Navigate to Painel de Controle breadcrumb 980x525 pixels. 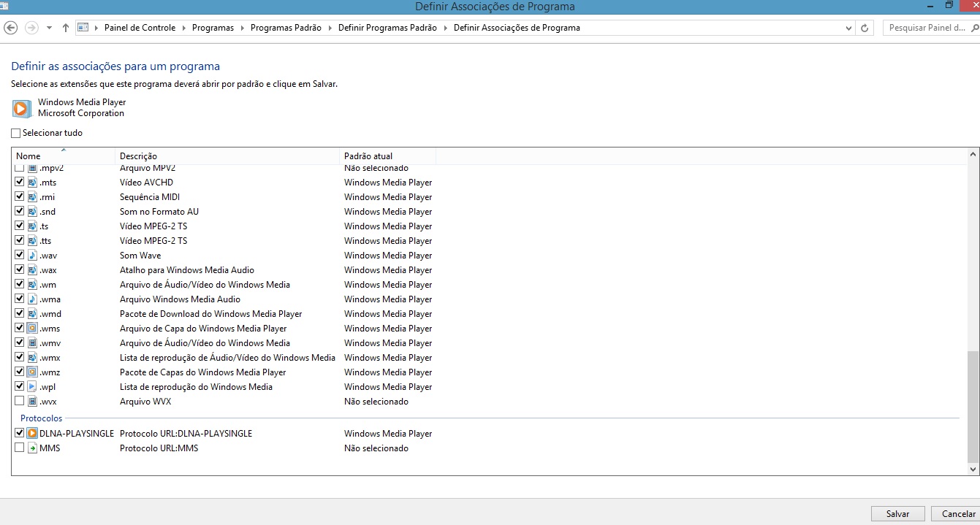tap(140, 28)
